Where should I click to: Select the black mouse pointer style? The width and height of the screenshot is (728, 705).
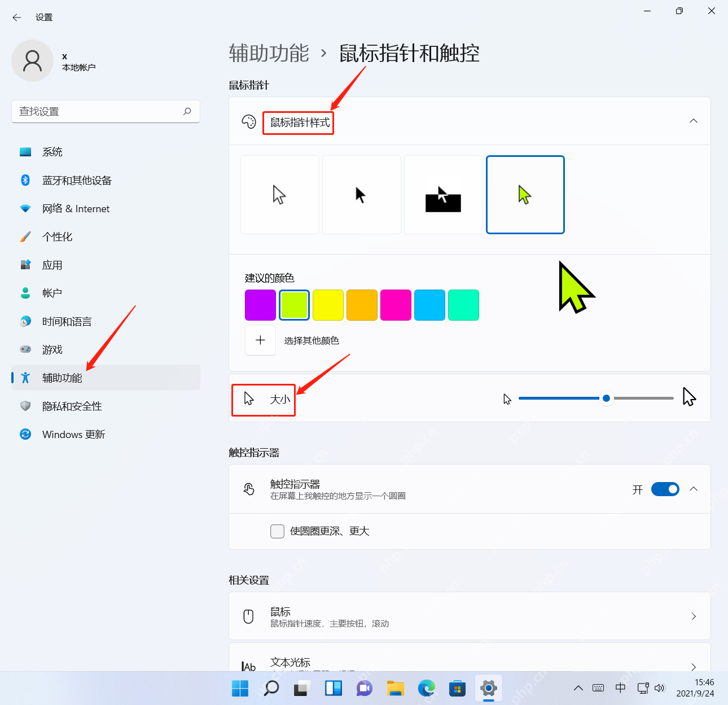point(362,195)
